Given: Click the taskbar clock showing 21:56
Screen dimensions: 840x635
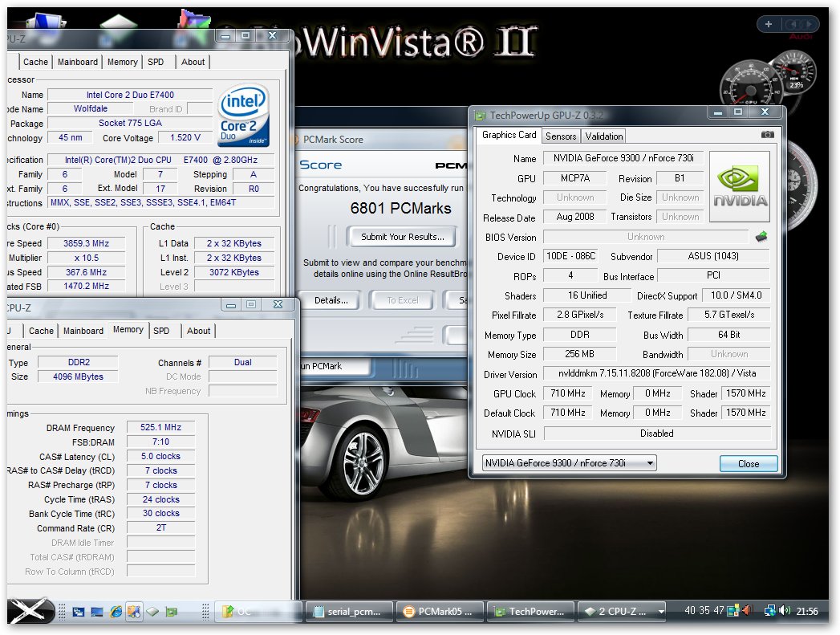Looking at the screenshot, I should pos(807,611).
